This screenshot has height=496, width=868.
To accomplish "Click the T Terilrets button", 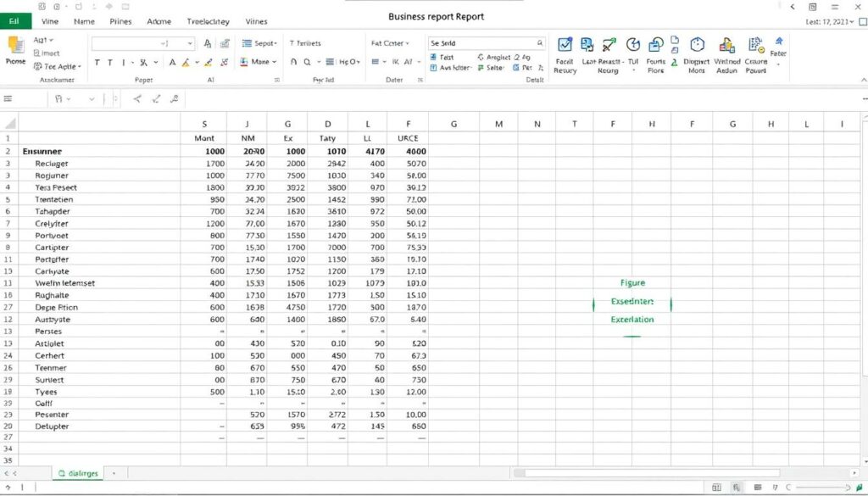I will 305,43.
